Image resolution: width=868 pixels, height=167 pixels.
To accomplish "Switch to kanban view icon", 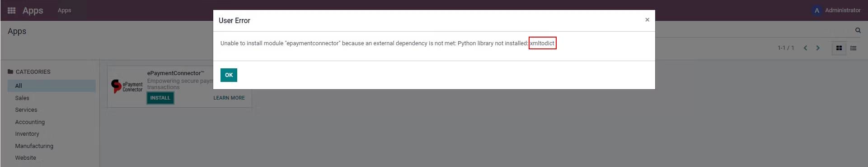I will click(839, 48).
